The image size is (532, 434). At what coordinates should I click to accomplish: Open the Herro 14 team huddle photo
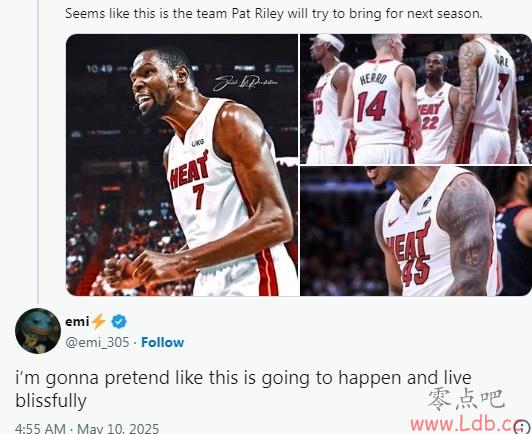coord(416,99)
